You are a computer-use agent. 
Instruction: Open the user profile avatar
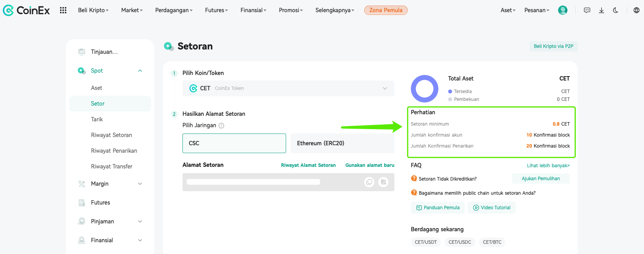click(x=563, y=10)
